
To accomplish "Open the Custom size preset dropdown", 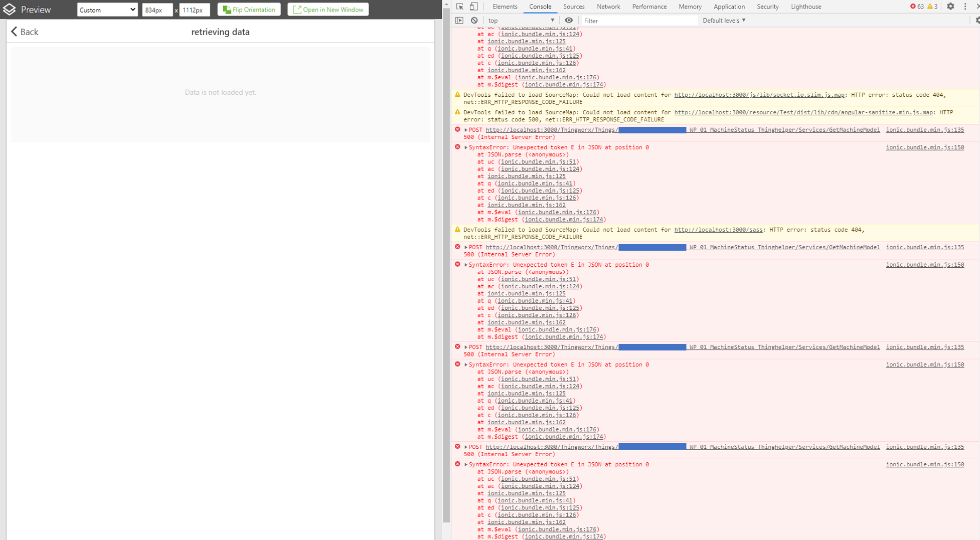I will point(107,9).
